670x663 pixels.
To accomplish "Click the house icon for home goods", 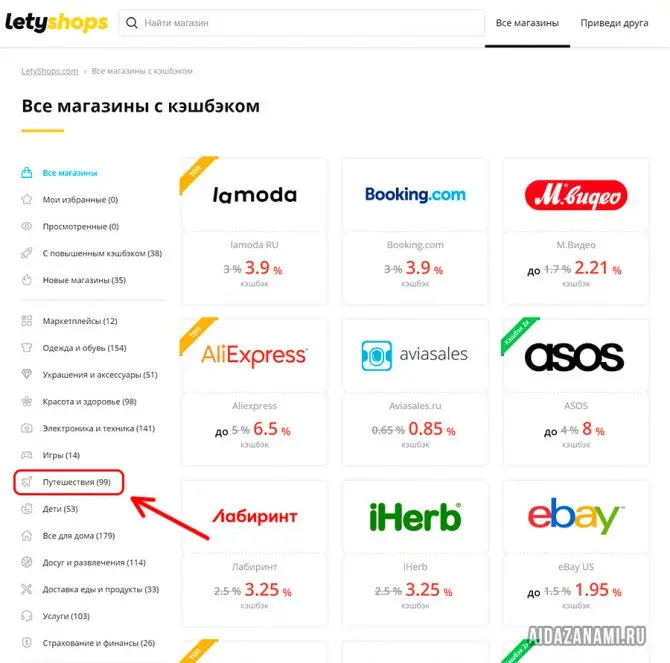I will click(x=26, y=536).
